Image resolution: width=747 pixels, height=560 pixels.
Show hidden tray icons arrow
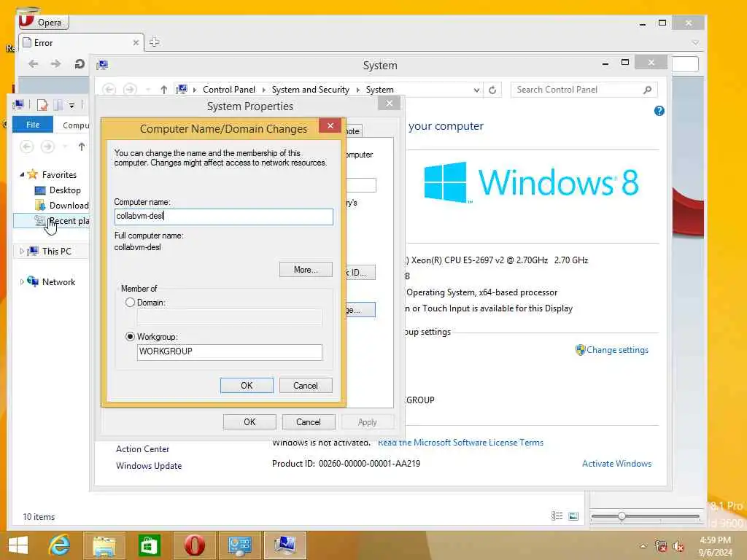click(x=643, y=546)
